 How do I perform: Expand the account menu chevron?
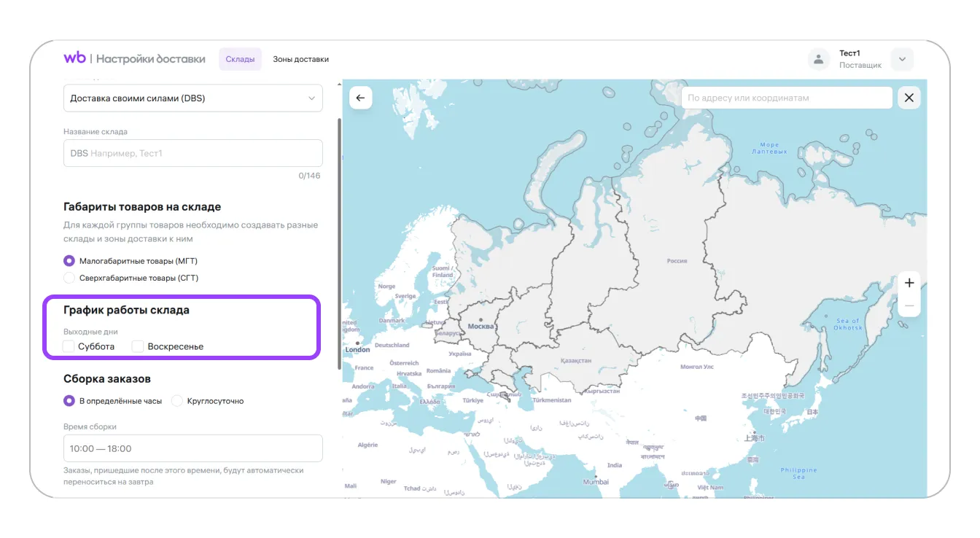tap(902, 60)
